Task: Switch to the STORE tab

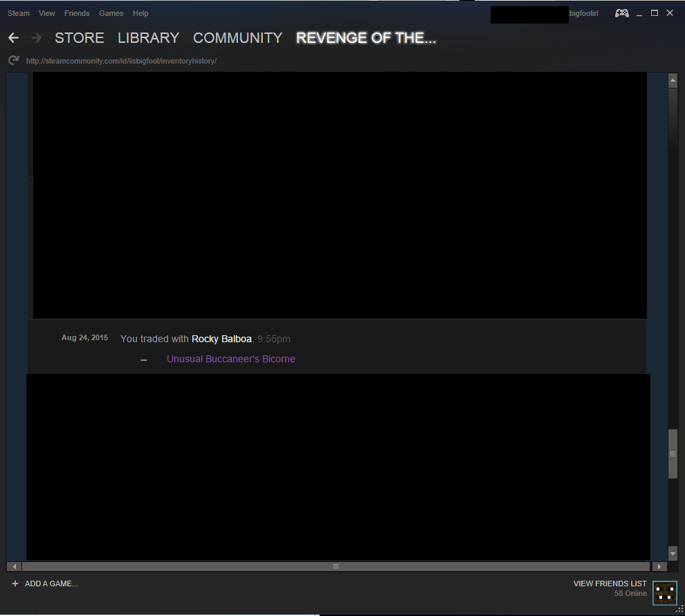Action: click(80, 38)
